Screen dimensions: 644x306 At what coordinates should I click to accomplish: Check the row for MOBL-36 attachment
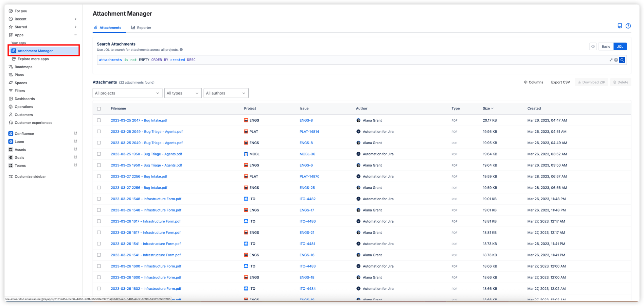tap(99, 154)
